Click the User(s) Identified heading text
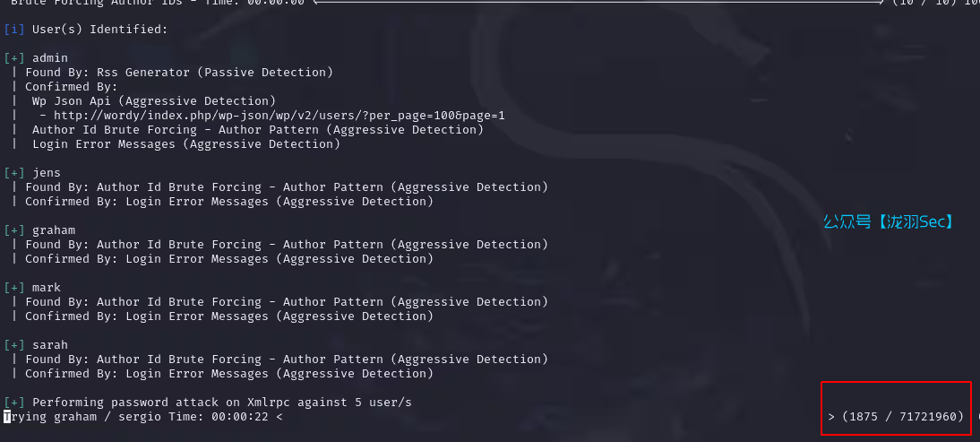This screenshot has width=980, height=442. pos(100,30)
